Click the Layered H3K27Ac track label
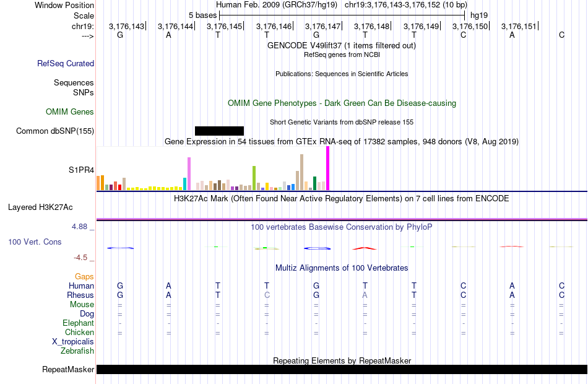588x384 pixels. coord(40,207)
